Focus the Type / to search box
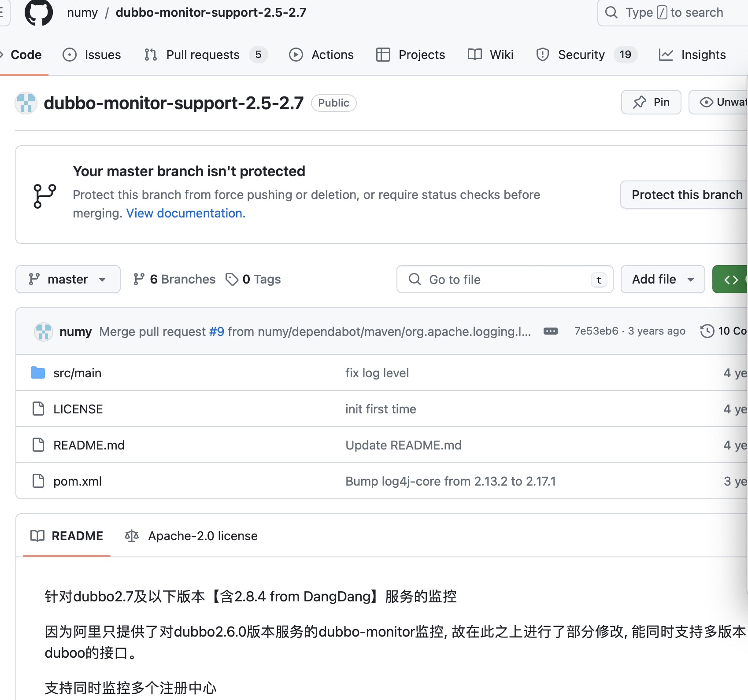The height and width of the screenshot is (700, 748). click(x=673, y=12)
